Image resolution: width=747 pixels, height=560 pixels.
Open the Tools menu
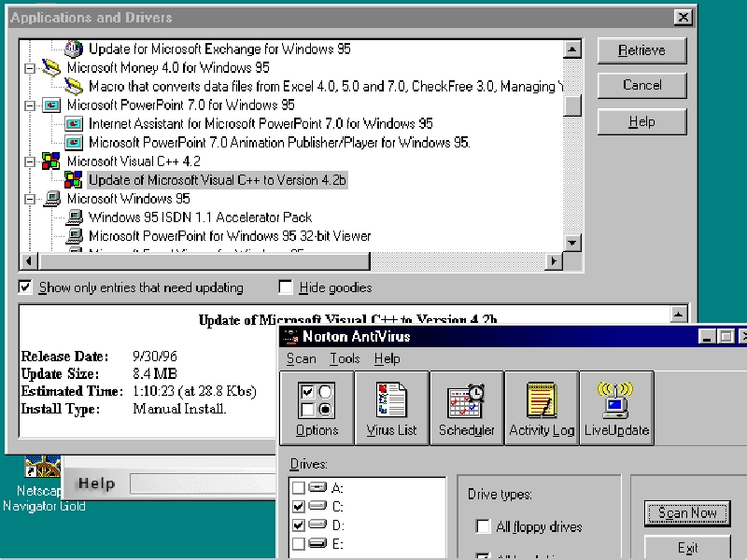click(x=345, y=358)
